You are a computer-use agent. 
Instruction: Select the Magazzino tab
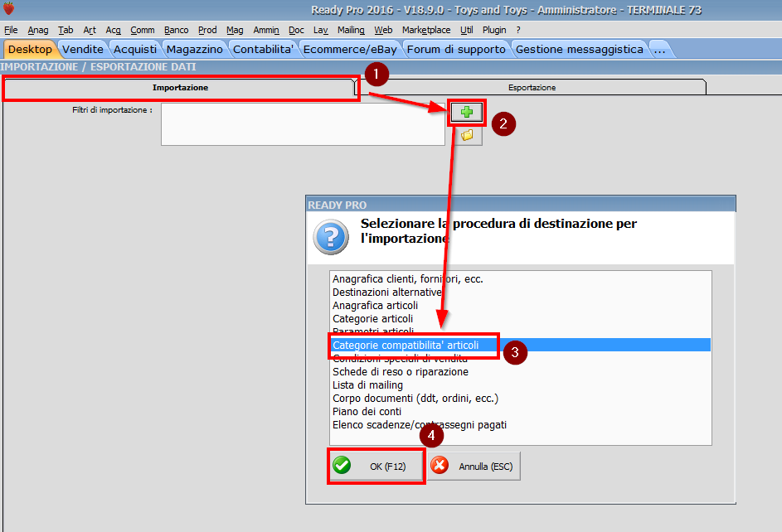pyautogui.click(x=195, y=50)
